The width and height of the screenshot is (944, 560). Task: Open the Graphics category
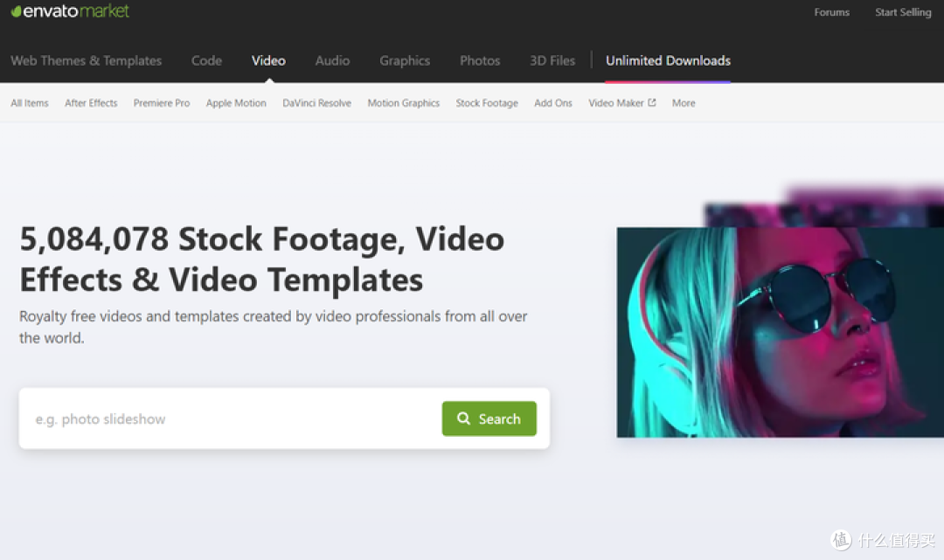pos(405,61)
